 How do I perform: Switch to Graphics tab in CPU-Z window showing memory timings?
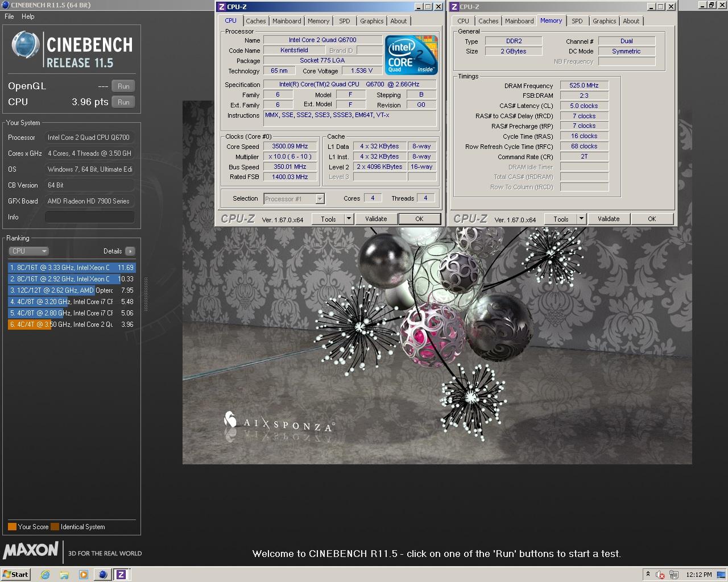[605, 21]
